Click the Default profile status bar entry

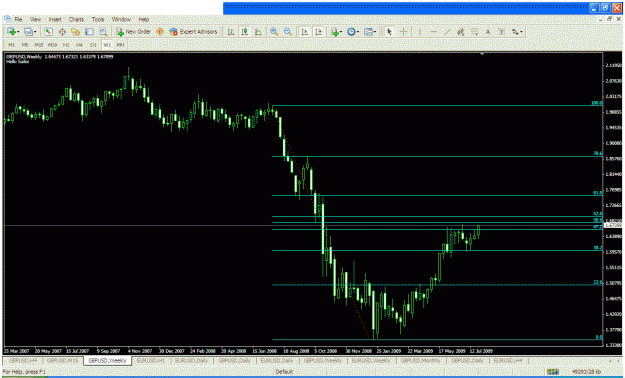(284, 372)
